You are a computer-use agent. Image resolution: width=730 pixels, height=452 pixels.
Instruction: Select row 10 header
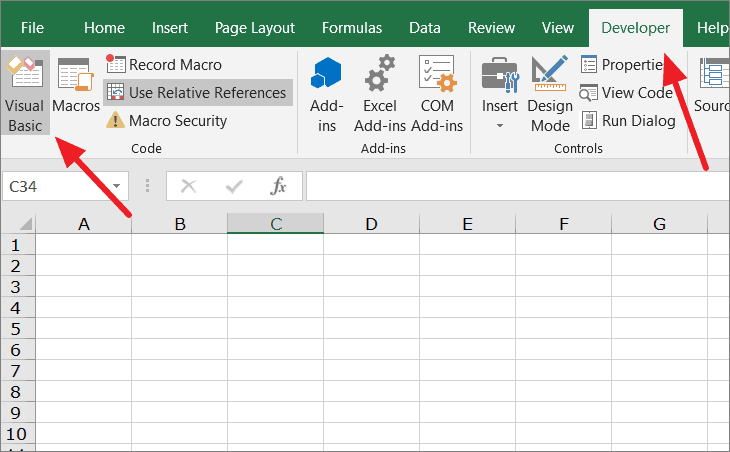[18, 433]
